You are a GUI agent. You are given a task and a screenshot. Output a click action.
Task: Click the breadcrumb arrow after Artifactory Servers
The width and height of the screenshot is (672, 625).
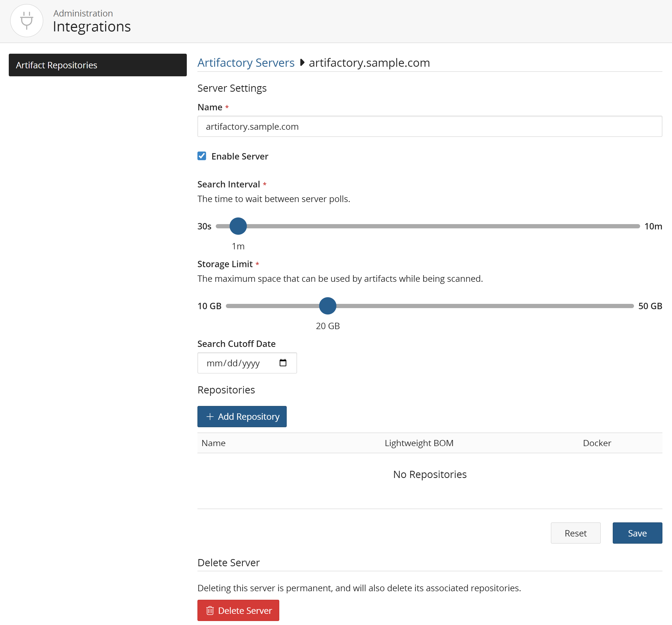(x=302, y=62)
